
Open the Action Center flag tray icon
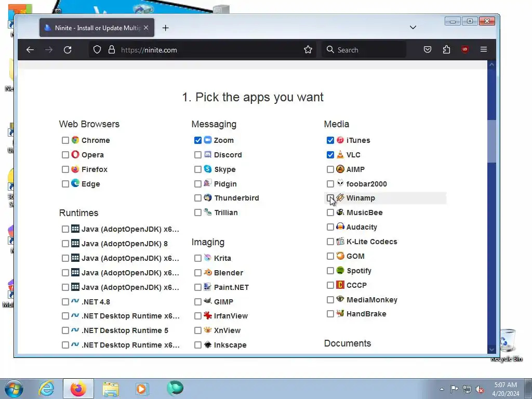[x=454, y=389]
